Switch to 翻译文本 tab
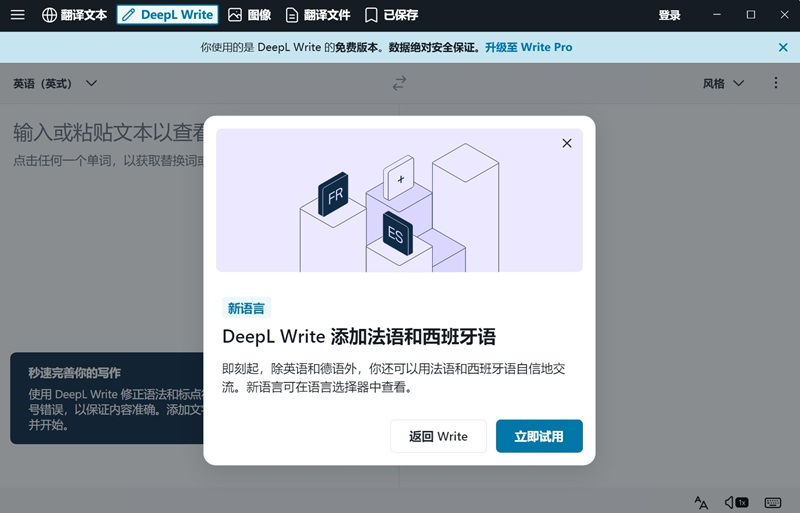Image resolution: width=800 pixels, height=513 pixels. pyautogui.click(x=74, y=15)
